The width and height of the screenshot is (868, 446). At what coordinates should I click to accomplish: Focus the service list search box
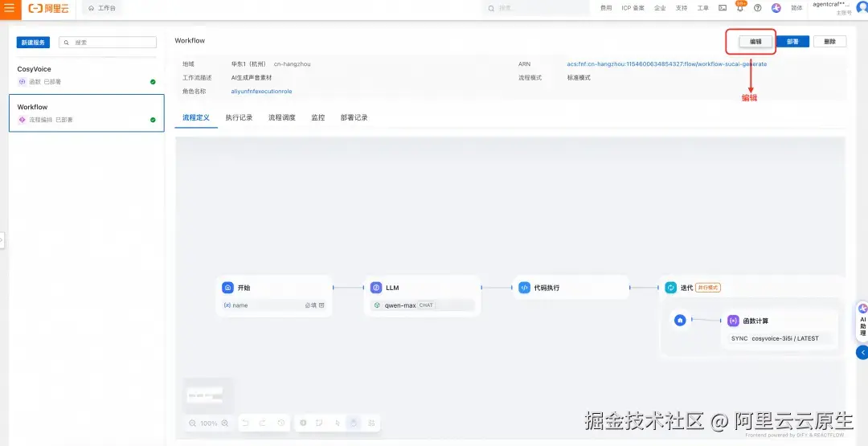[108, 43]
